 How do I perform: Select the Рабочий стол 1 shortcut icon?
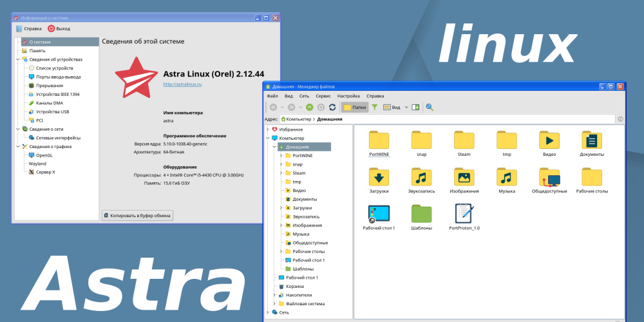coord(379,217)
